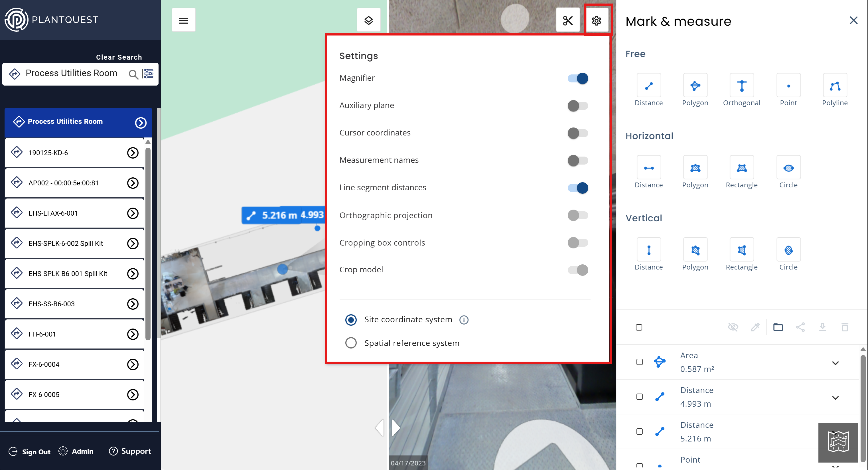Screen dimensions: 868x470
Task: Select EHS-EFAX-6-001 from the list
Action: tap(53, 213)
